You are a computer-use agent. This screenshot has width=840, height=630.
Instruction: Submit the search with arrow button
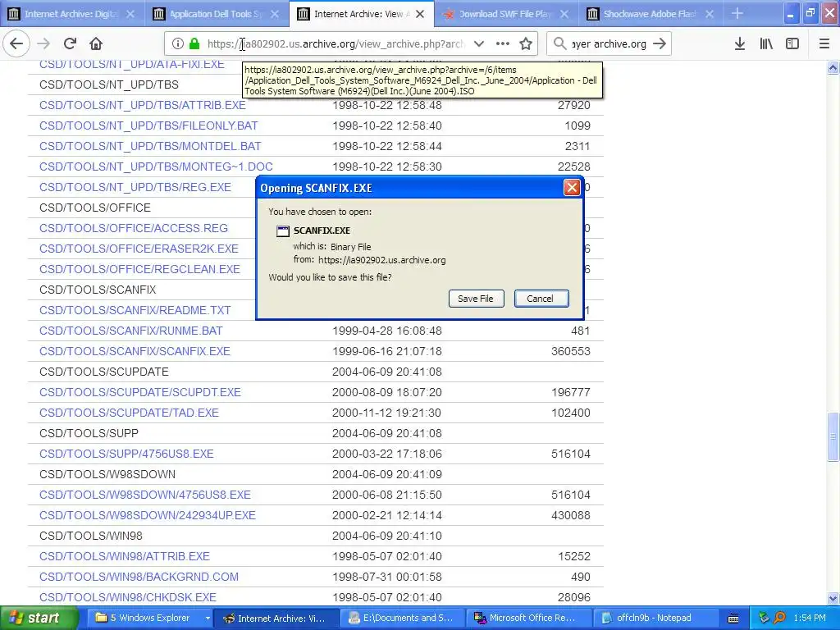[660, 44]
